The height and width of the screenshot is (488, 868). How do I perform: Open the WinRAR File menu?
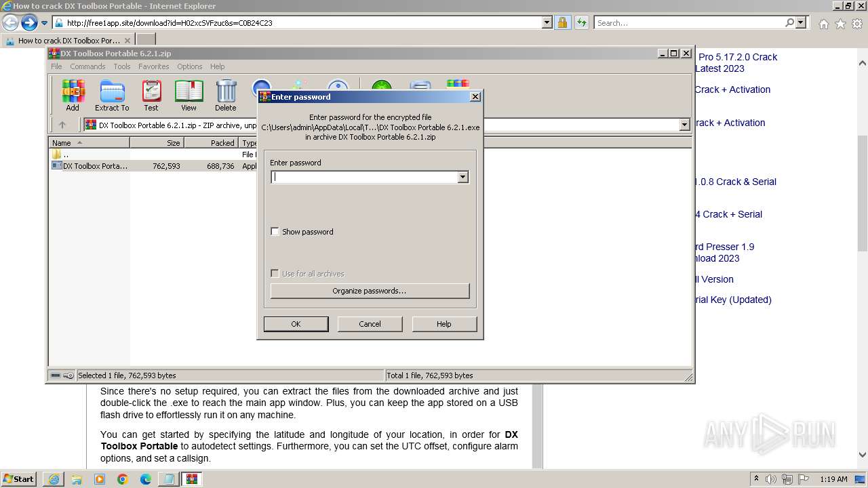[x=56, y=66]
